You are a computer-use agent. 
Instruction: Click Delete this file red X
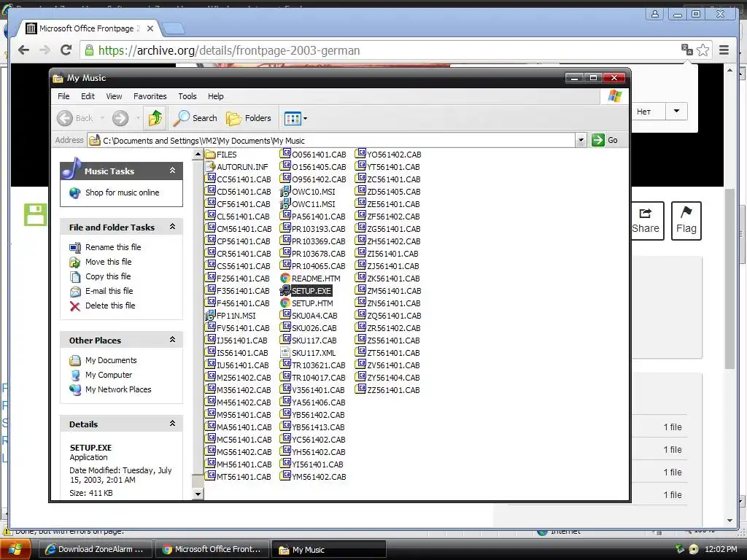[75, 306]
